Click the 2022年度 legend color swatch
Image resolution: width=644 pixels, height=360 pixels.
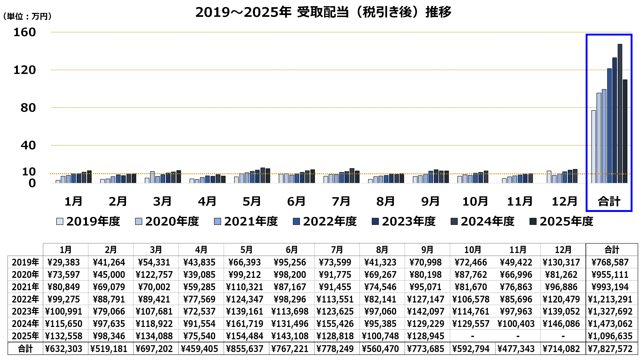[296, 222]
